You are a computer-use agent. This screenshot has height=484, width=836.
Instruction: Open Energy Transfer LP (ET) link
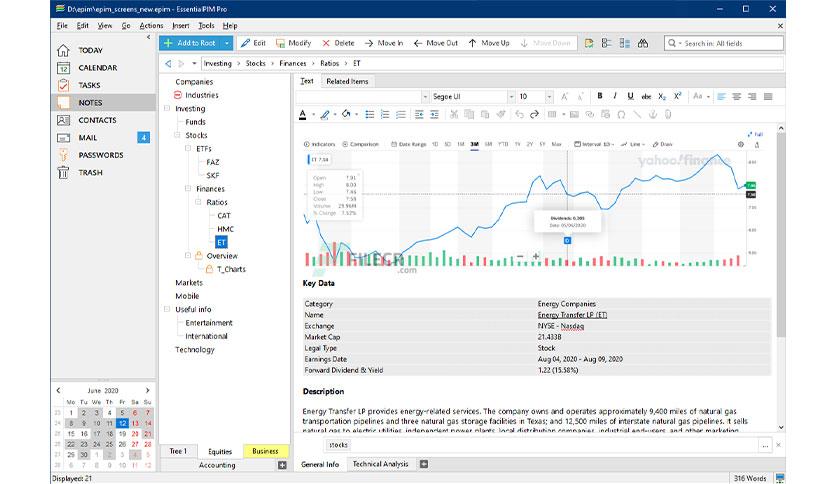[x=572, y=315]
